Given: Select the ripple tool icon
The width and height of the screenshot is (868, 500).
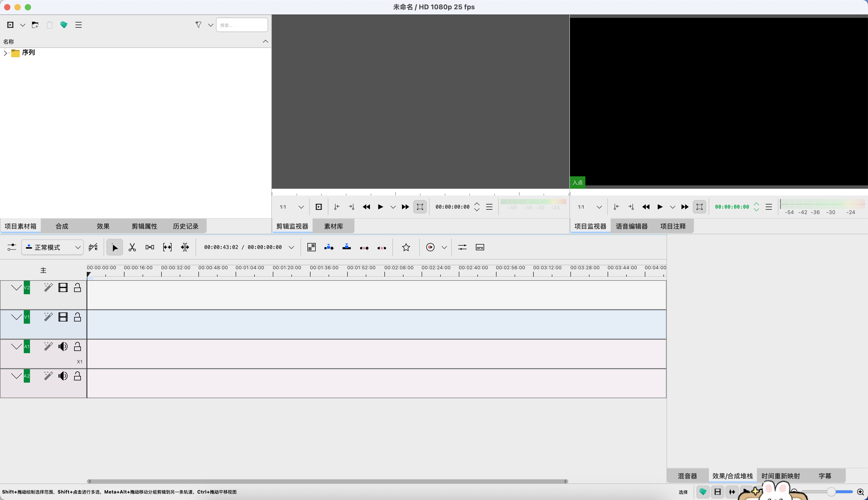Looking at the screenshot, I should point(185,247).
